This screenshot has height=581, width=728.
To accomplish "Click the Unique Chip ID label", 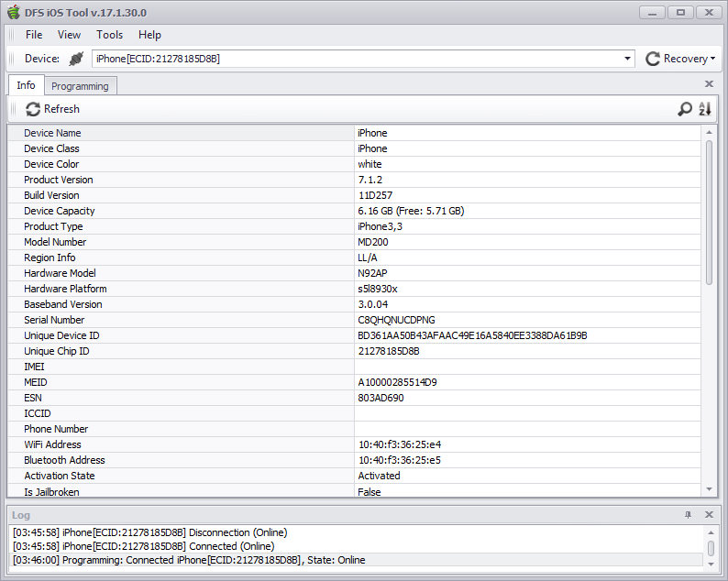I will point(57,351).
